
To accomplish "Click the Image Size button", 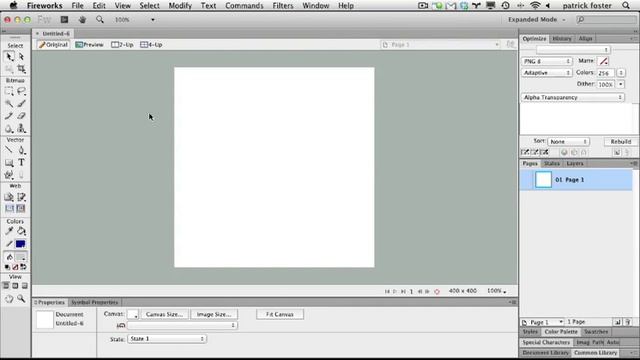I will pyautogui.click(x=214, y=314).
